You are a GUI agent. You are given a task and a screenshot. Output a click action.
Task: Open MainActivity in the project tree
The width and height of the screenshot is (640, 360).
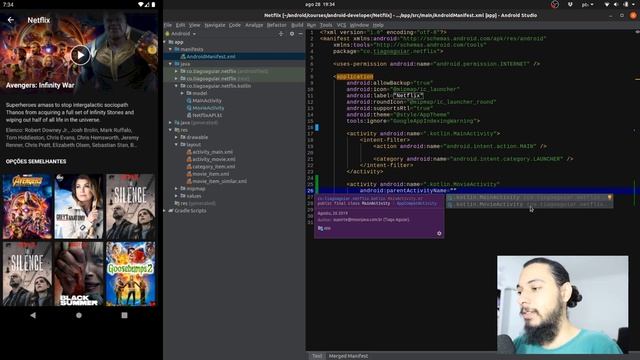point(207,101)
